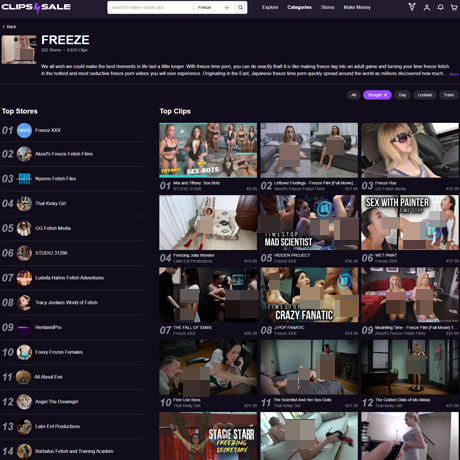Remove the Straight filter via its X
This screenshot has height=460, width=460.
point(386,95)
